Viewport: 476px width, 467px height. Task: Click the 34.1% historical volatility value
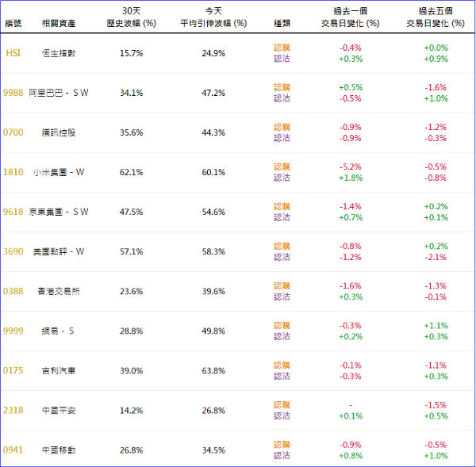[x=131, y=93]
